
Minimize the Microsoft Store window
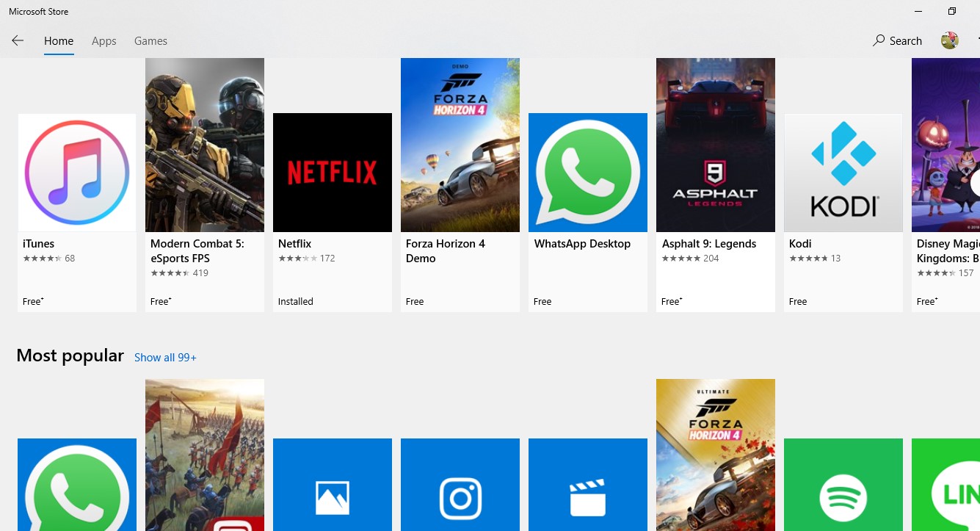click(x=918, y=11)
